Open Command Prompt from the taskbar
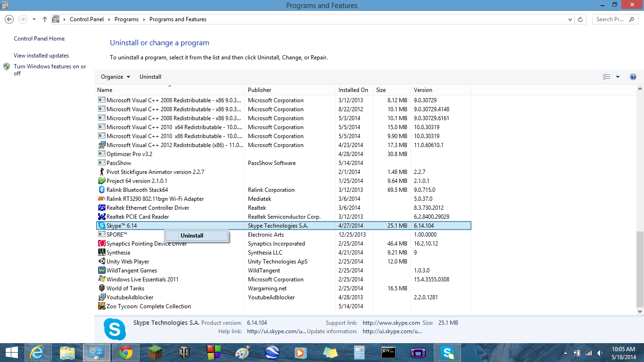This screenshot has height=362, width=644. pos(388,353)
